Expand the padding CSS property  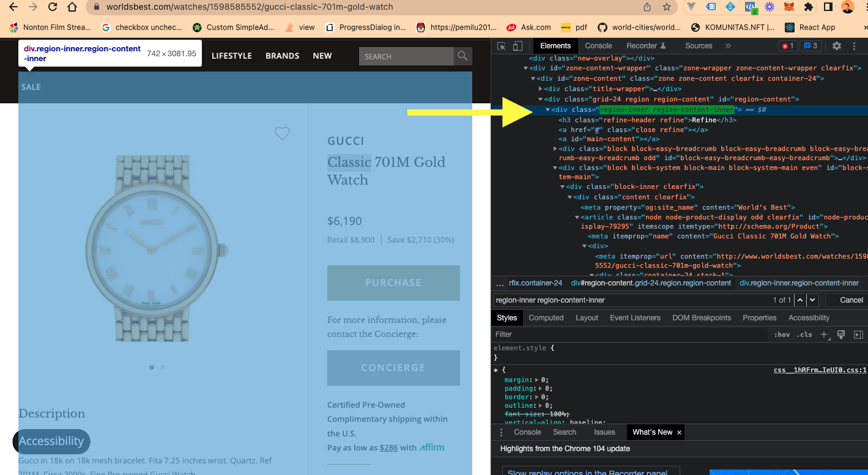tap(541, 388)
